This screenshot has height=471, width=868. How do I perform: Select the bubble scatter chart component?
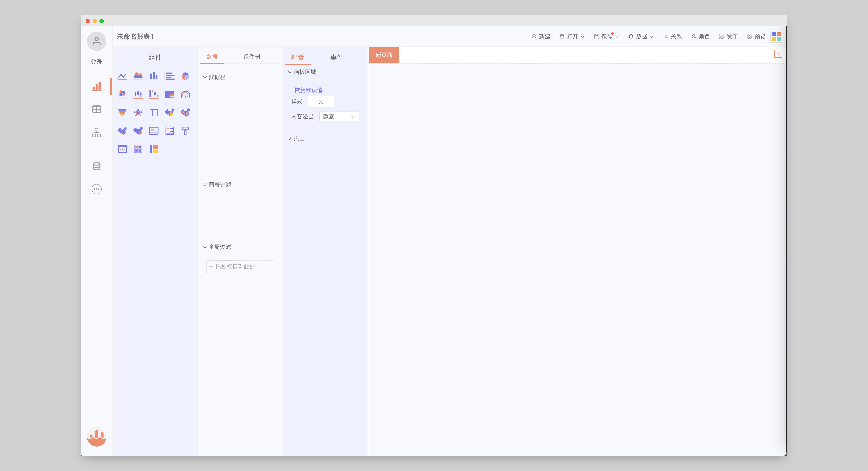(122, 94)
